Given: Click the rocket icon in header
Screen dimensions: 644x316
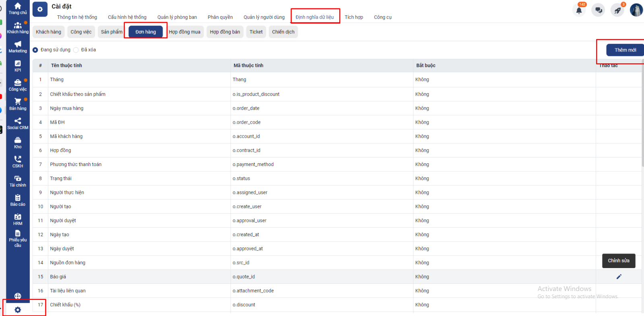Looking at the screenshot, I should [x=617, y=10].
